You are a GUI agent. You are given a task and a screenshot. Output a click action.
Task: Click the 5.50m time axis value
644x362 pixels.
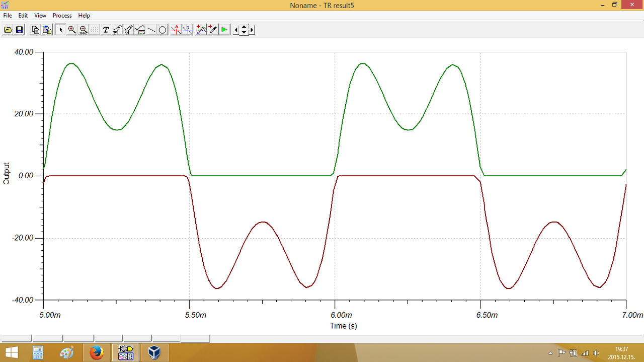point(196,315)
